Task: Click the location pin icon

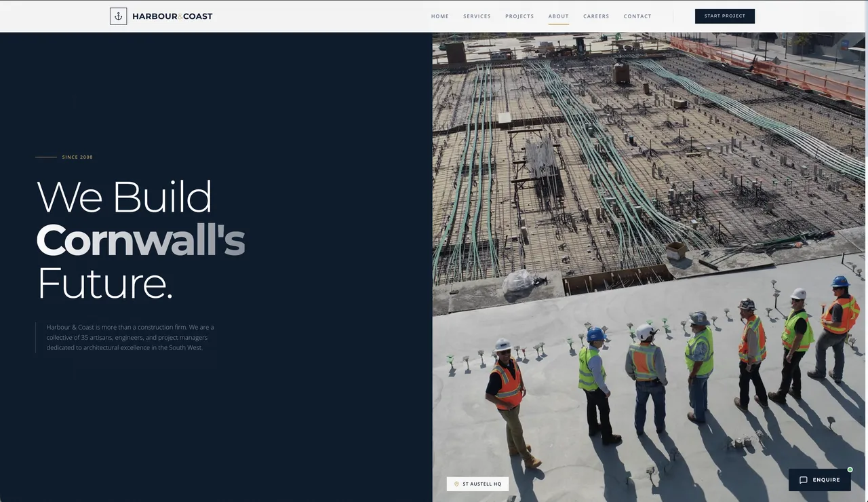Action: click(x=456, y=484)
